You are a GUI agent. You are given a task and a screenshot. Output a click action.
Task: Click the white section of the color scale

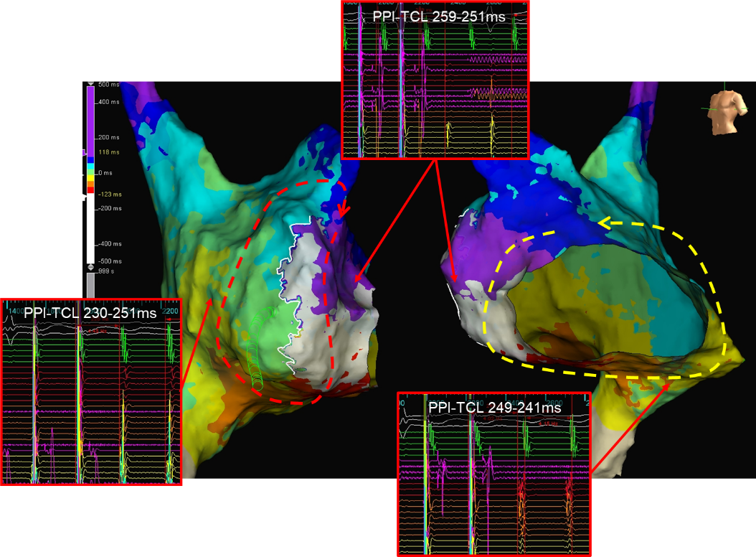click(91, 230)
